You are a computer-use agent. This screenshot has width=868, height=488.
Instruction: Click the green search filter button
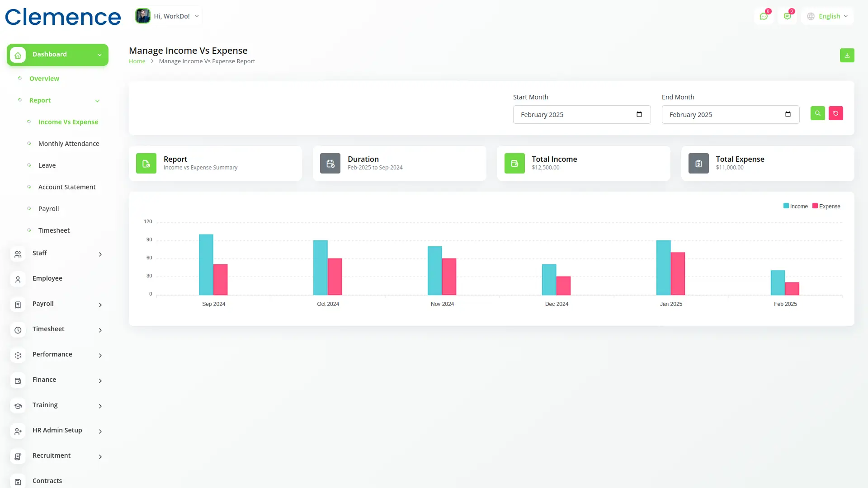[817, 113]
